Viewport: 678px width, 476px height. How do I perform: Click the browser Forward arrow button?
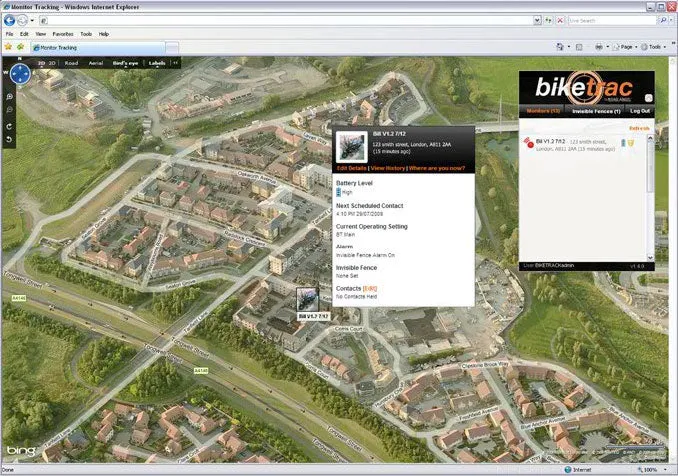(22, 20)
